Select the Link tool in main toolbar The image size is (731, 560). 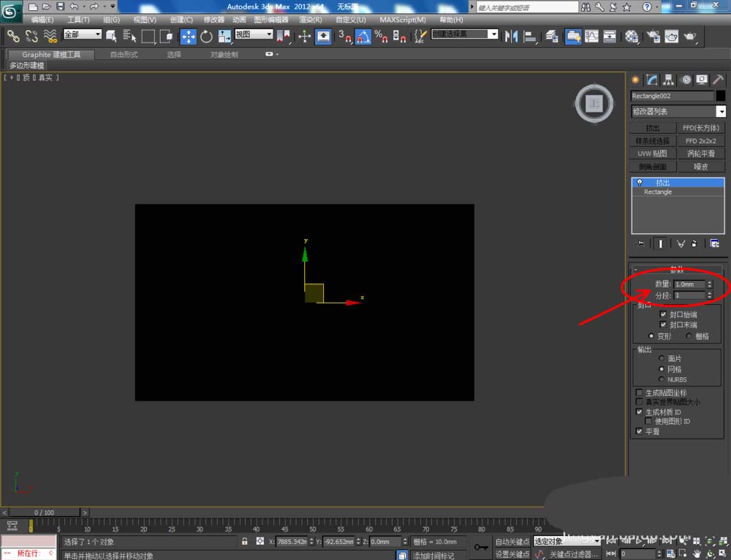coord(13,36)
